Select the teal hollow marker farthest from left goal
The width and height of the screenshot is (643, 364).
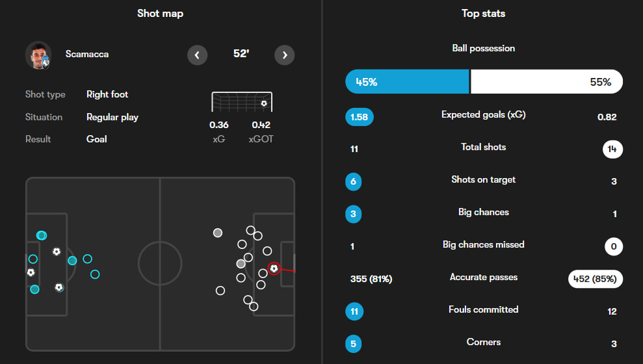click(95, 274)
